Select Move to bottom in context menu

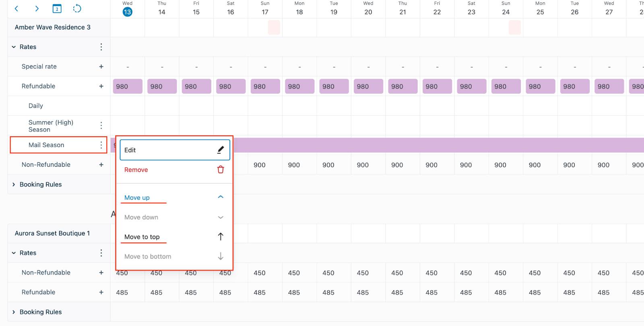click(x=175, y=256)
